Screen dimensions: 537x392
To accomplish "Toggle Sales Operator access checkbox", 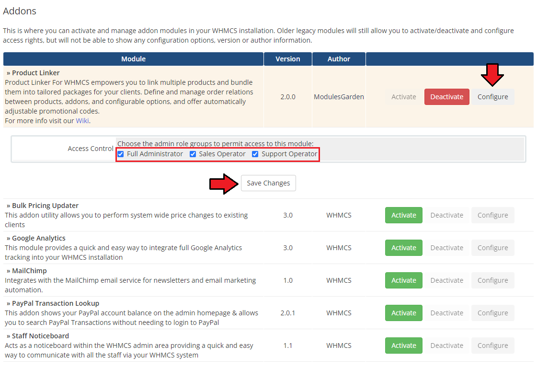I will point(193,154).
